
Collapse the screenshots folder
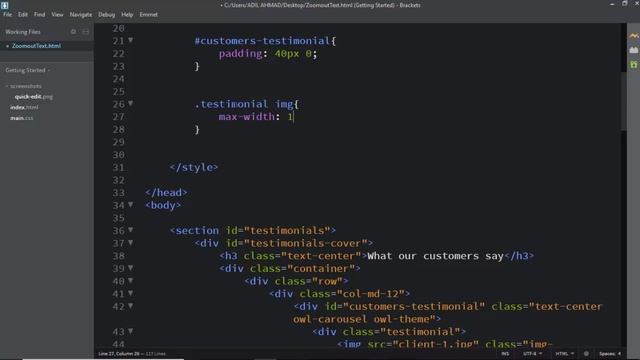click(24, 86)
